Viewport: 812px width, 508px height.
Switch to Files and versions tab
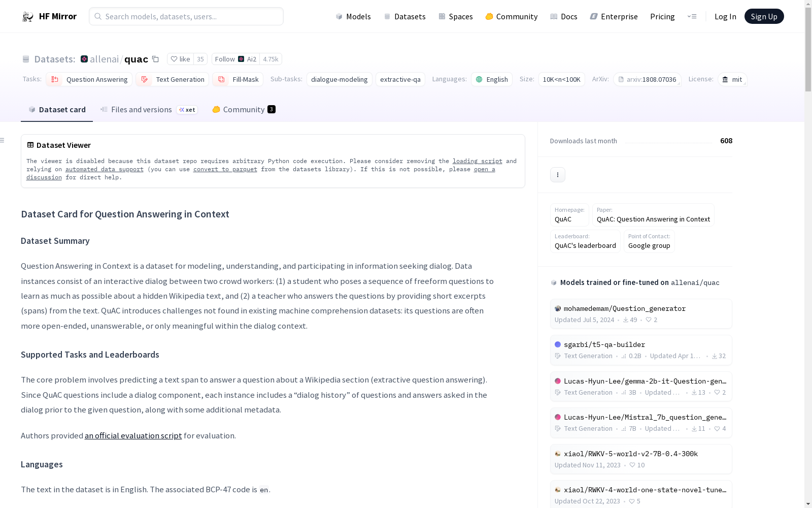click(141, 110)
